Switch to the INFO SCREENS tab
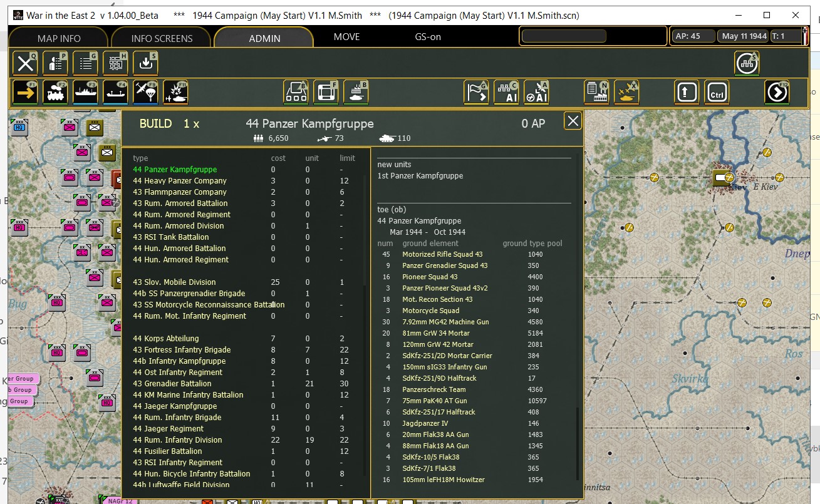This screenshot has width=820, height=504. [160, 38]
